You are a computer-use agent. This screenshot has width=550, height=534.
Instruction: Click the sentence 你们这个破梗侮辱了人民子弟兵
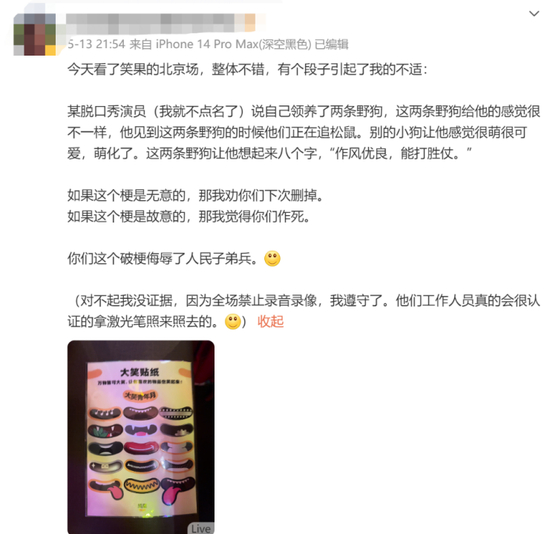[x=163, y=259]
